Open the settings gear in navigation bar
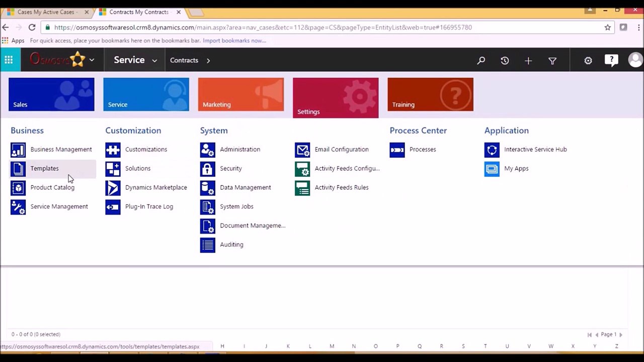 pos(588,60)
